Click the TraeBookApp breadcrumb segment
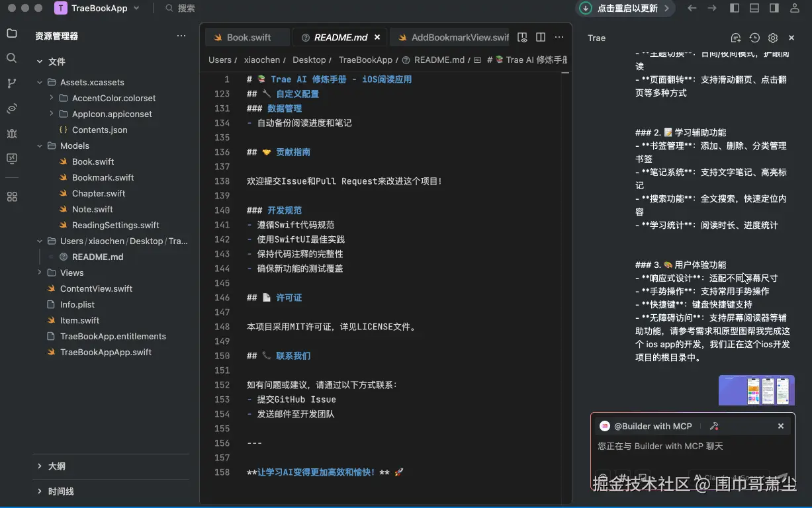812x508 pixels. (365, 60)
